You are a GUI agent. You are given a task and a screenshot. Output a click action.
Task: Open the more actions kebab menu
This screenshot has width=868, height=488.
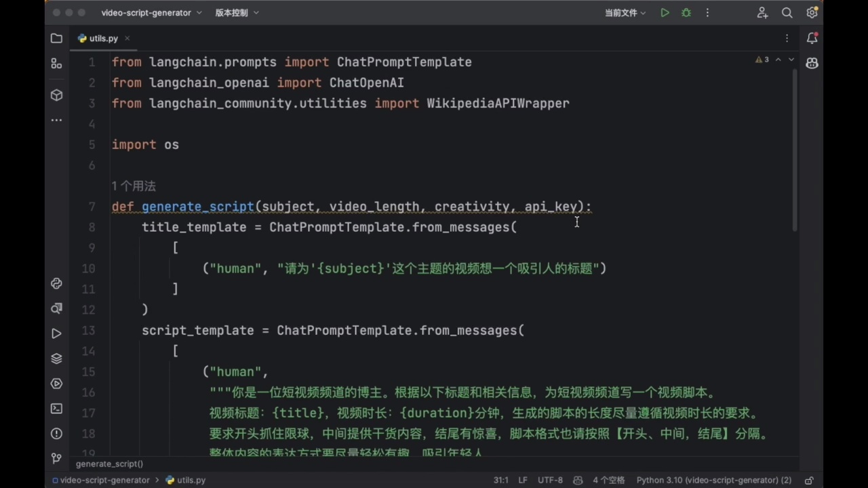pyautogui.click(x=707, y=12)
